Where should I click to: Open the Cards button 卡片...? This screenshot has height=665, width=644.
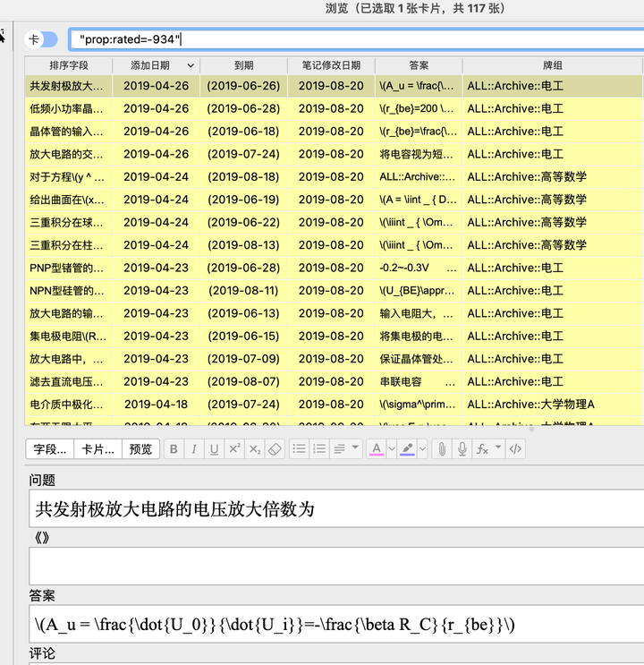[x=97, y=448]
